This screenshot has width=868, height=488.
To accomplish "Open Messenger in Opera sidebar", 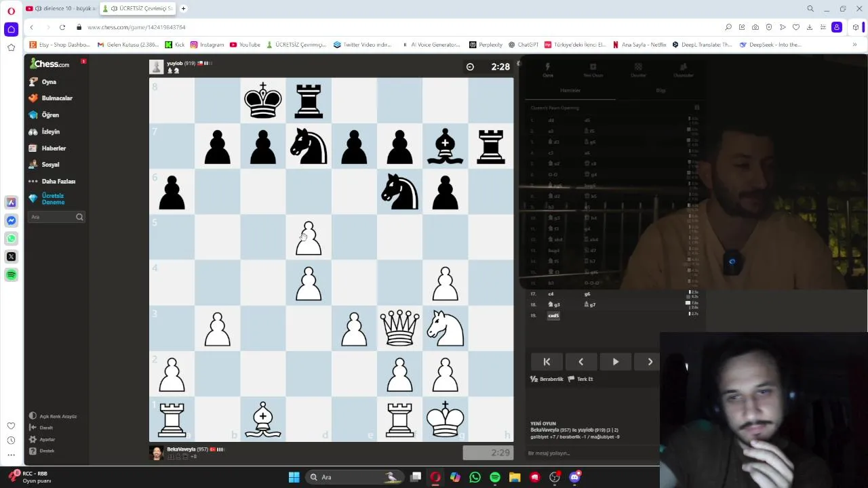I will tap(11, 220).
